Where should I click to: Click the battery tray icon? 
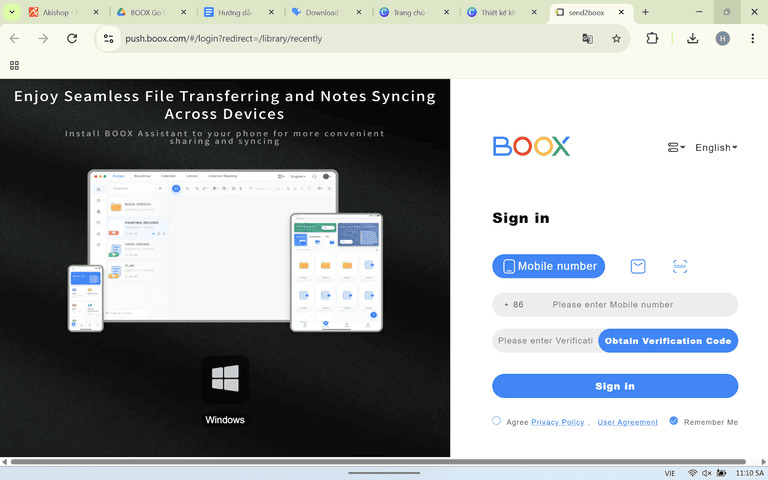click(x=721, y=473)
